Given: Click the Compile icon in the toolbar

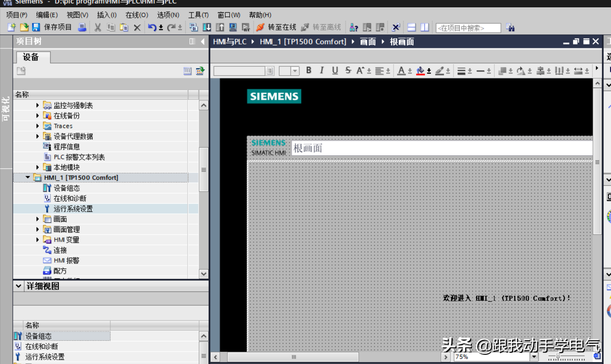Looking at the screenshot, I should pos(193,27).
